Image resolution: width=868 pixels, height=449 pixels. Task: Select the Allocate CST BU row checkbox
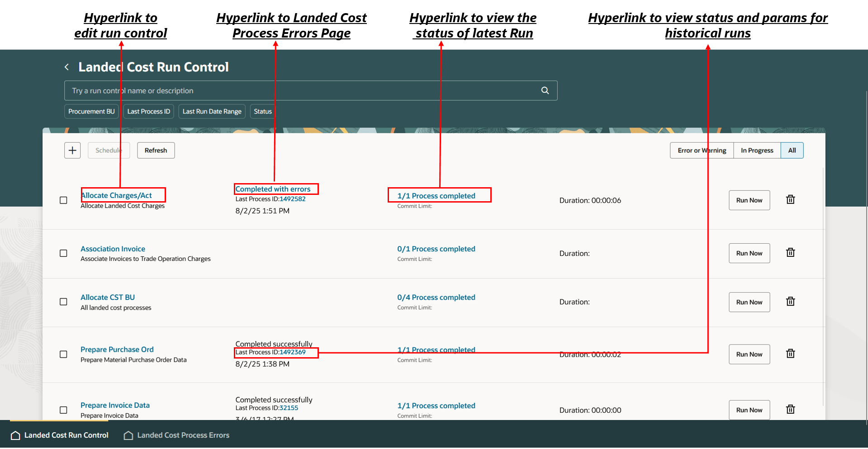tap(63, 302)
